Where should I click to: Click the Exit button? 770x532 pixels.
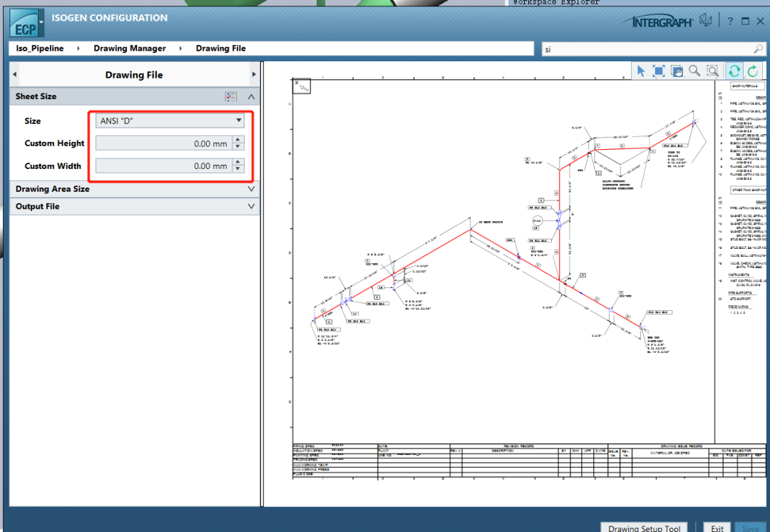pos(717,528)
